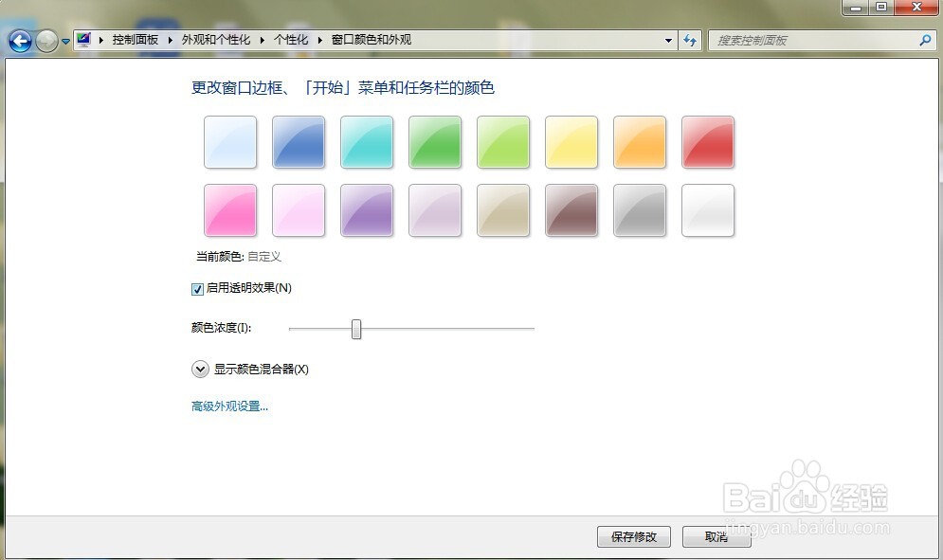Click inside the 搜索控制面板 search field
Viewport: 943px width, 560px height.
(x=815, y=40)
